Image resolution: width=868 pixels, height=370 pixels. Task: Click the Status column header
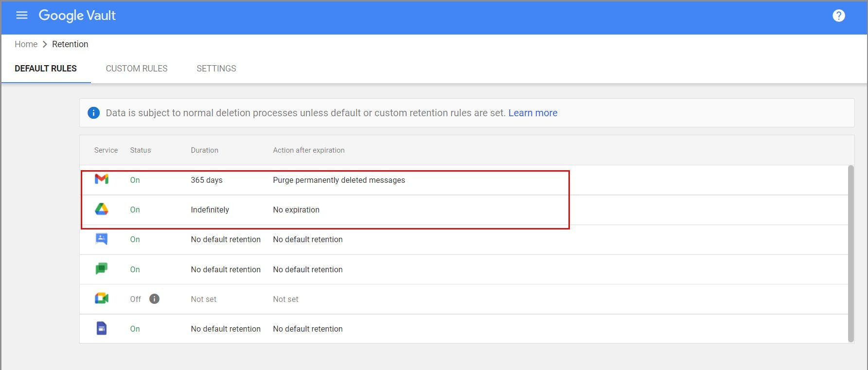pos(141,150)
